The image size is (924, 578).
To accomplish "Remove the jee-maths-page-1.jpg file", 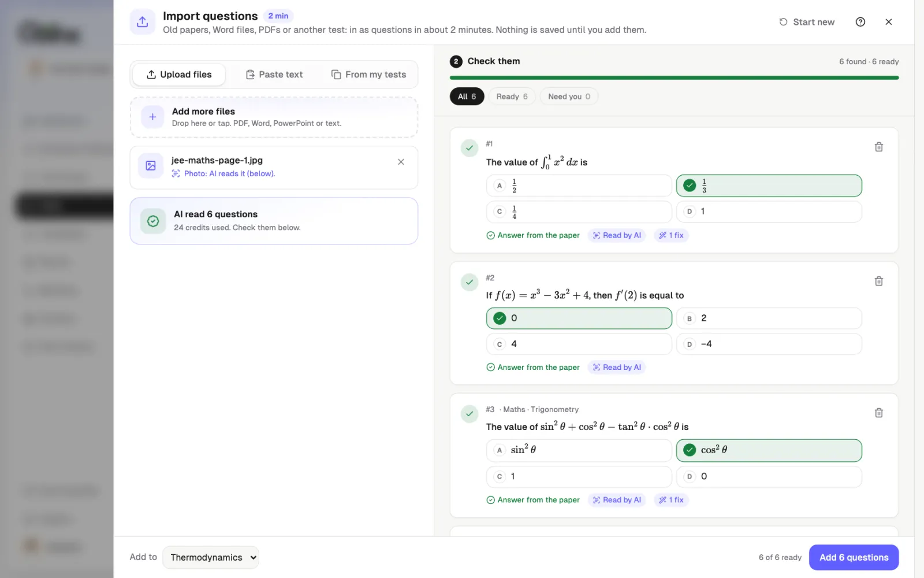I will click(x=401, y=162).
